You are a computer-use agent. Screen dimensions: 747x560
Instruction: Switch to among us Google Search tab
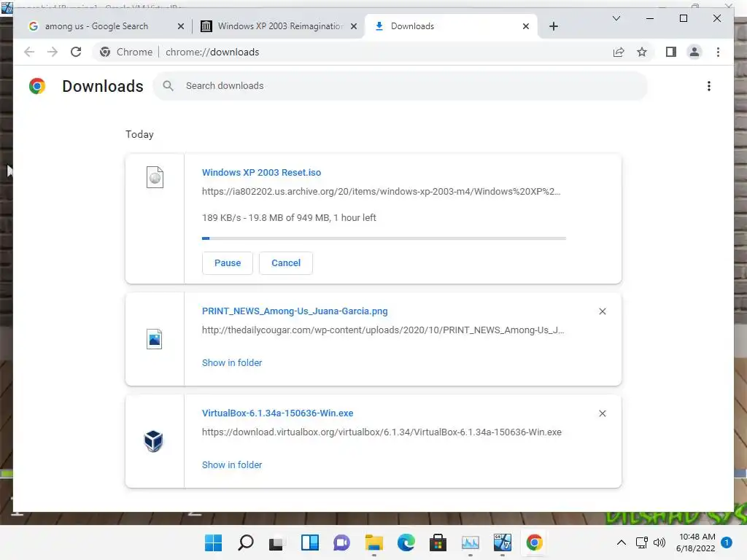click(97, 26)
